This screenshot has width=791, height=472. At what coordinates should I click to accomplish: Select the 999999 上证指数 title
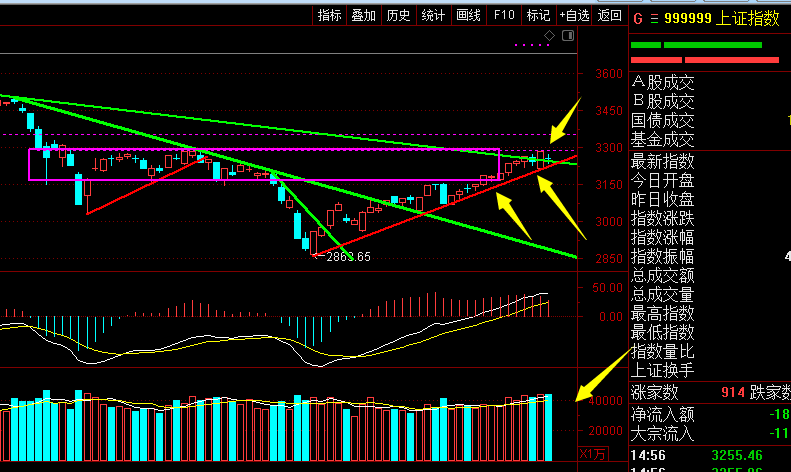(x=722, y=19)
